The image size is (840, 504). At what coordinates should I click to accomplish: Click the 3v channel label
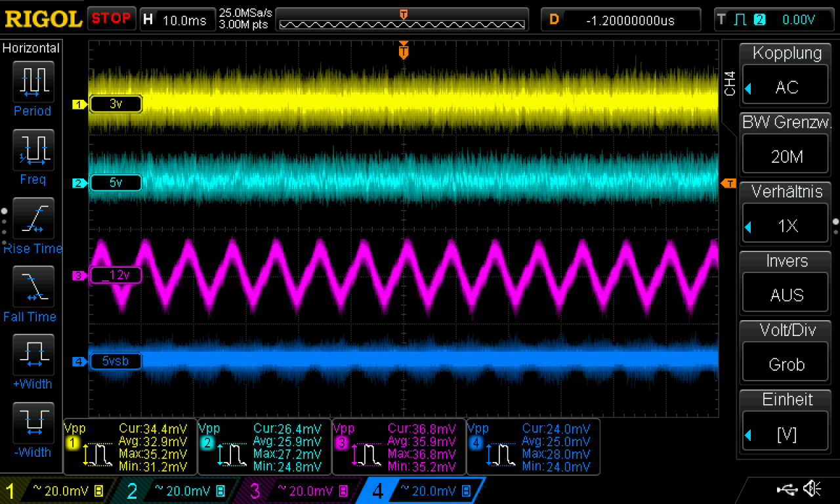pyautogui.click(x=116, y=104)
